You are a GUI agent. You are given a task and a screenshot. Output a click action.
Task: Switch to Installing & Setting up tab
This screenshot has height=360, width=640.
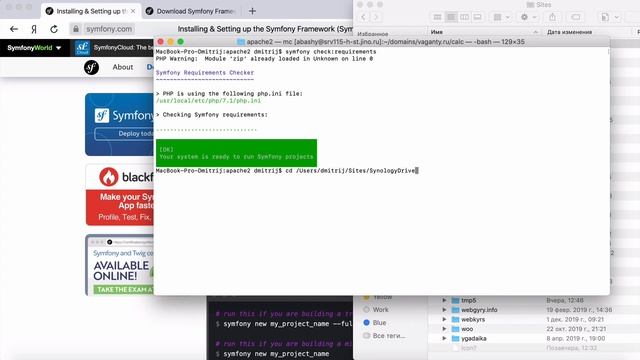point(91,11)
